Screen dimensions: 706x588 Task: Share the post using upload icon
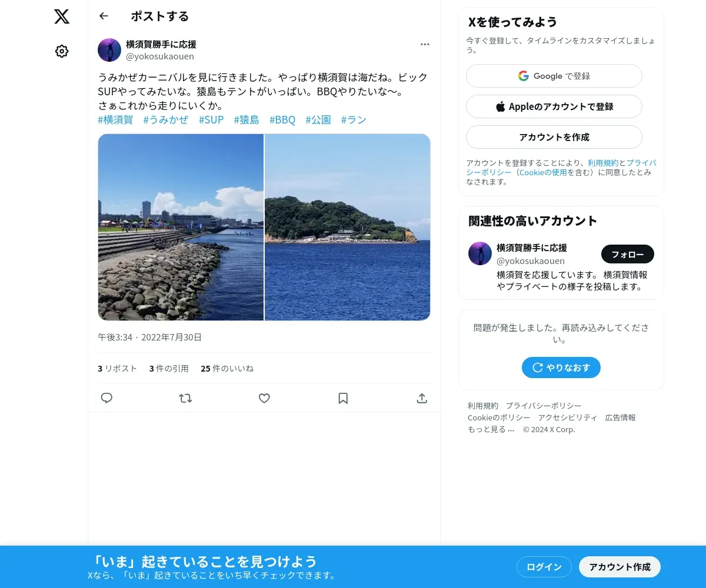click(x=422, y=398)
